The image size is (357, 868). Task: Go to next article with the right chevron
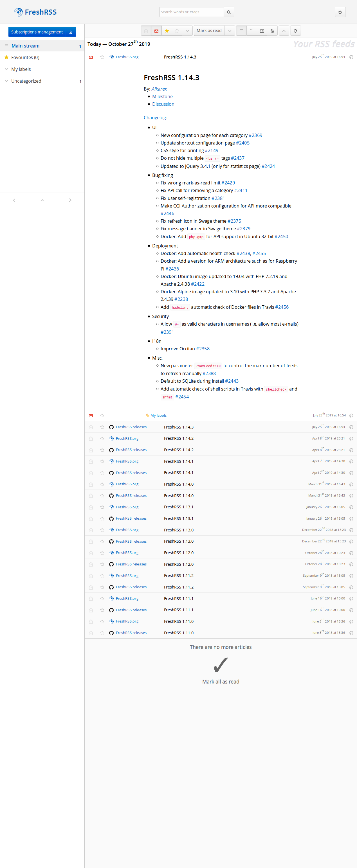[x=70, y=200]
